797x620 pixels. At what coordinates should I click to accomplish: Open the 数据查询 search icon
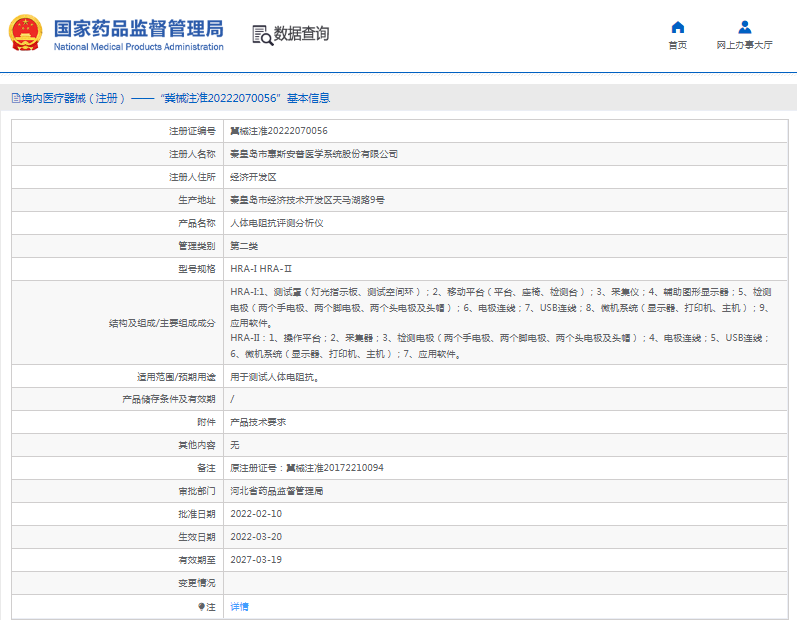262,35
